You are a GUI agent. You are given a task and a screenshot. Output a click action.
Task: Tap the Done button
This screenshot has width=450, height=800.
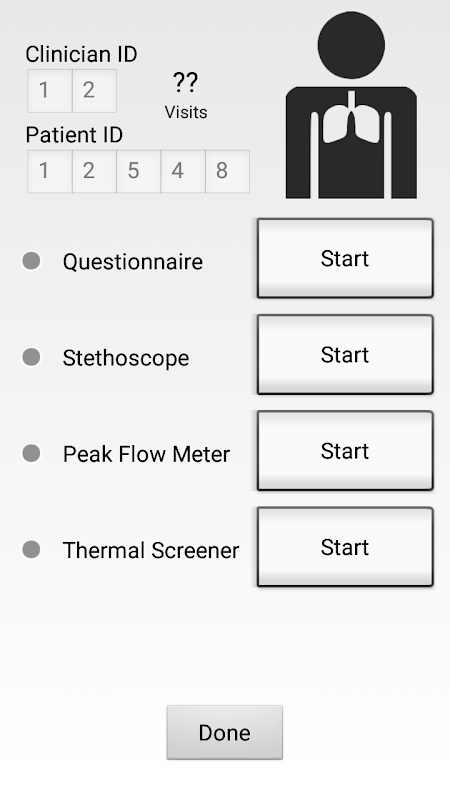(224, 733)
